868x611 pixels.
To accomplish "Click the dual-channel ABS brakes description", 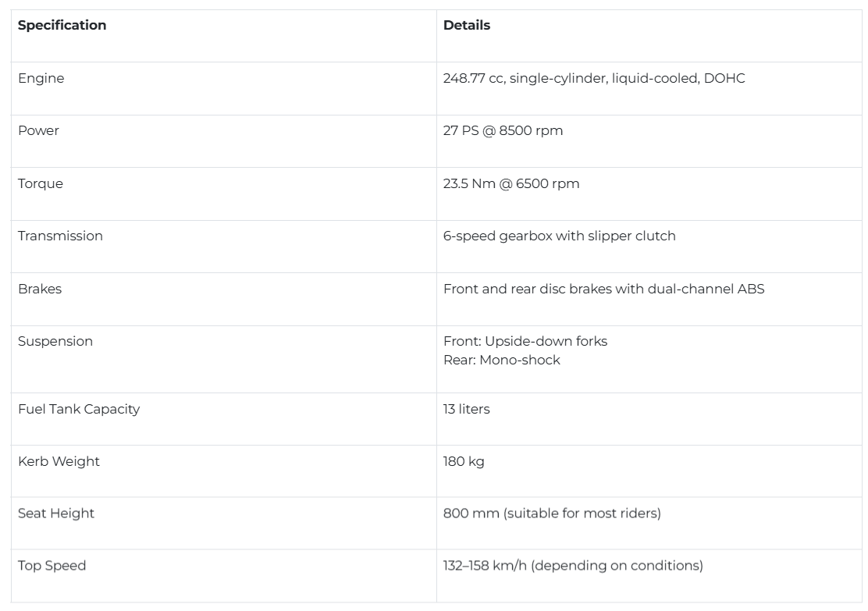I will (x=604, y=289).
